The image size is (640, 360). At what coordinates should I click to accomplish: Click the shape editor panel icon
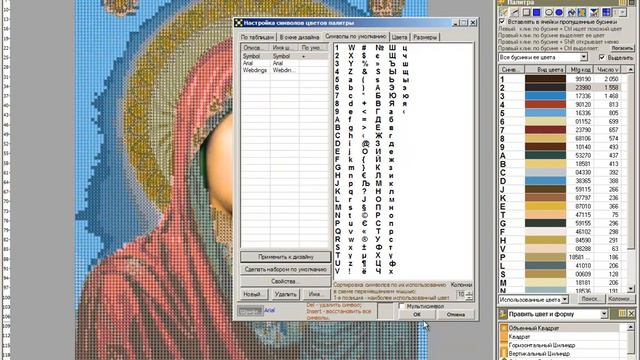coord(502,314)
